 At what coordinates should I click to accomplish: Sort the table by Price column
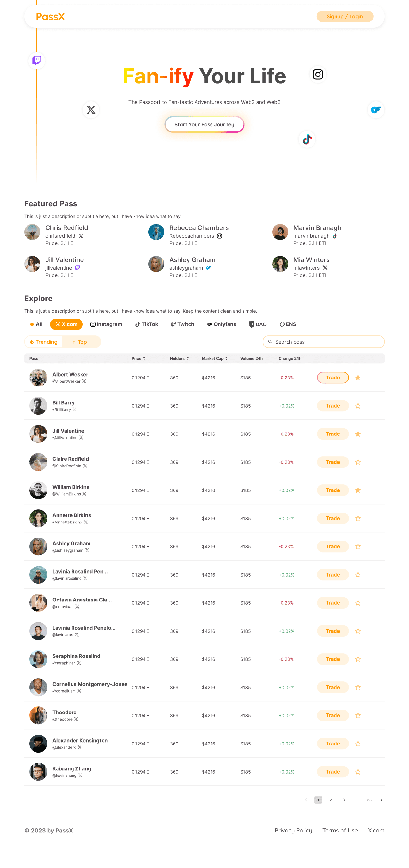pyautogui.click(x=138, y=359)
